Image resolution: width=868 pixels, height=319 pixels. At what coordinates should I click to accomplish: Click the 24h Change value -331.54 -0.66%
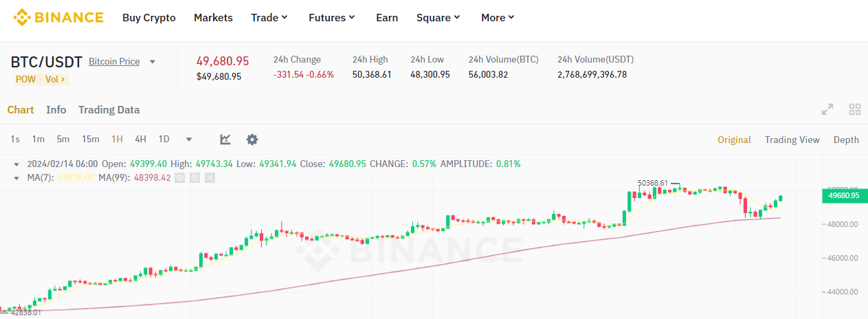pos(303,74)
